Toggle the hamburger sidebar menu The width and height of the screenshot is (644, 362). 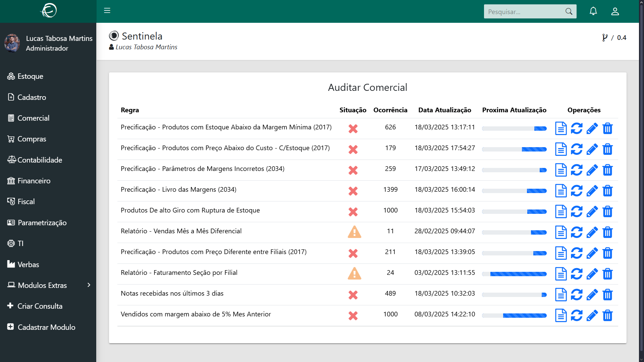pyautogui.click(x=107, y=11)
